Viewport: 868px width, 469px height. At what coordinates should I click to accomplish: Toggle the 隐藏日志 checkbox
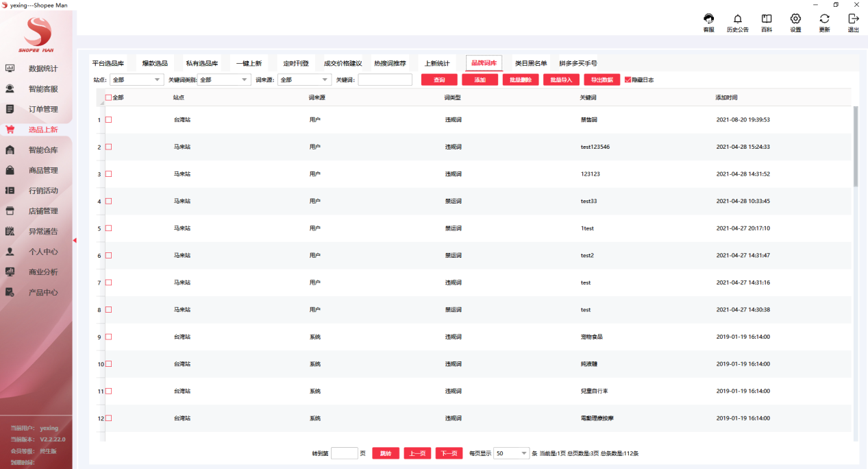coord(628,80)
